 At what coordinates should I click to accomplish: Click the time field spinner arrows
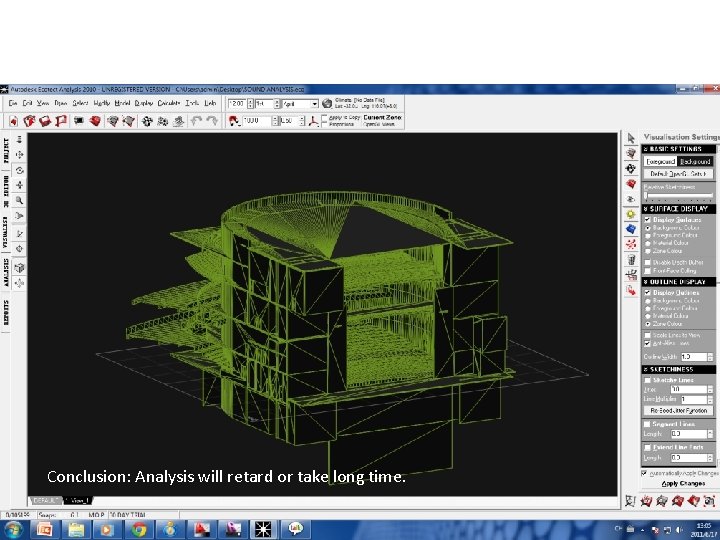point(250,104)
